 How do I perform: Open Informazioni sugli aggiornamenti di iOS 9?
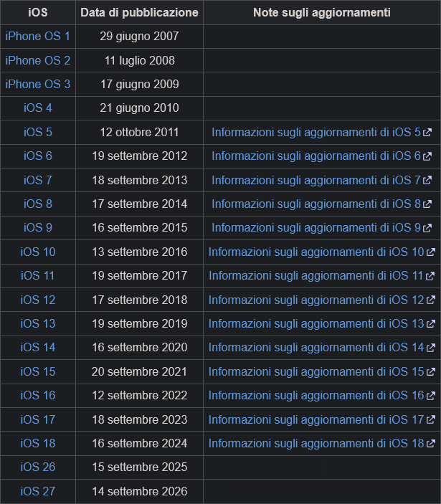pos(321,227)
